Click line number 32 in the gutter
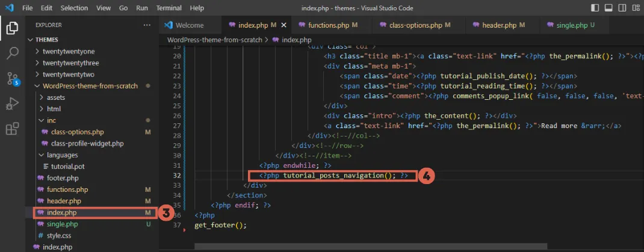Screen dimensions: 644x252 tap(176, 175)
